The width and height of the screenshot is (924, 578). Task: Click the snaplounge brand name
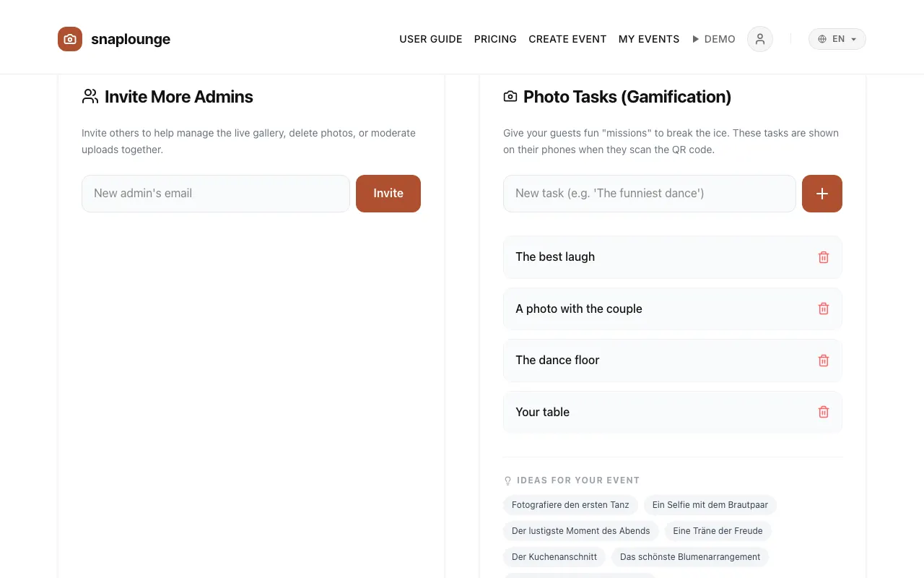click(x=131, y=39)
